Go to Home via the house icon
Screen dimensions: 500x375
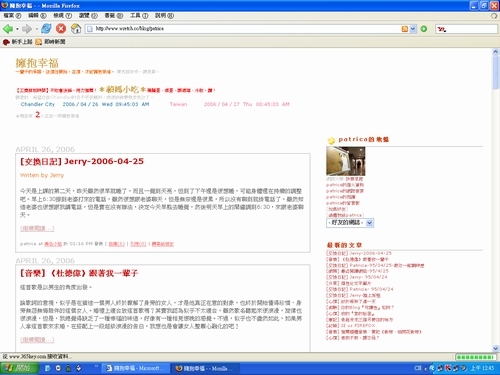click(x=76, y=29)
